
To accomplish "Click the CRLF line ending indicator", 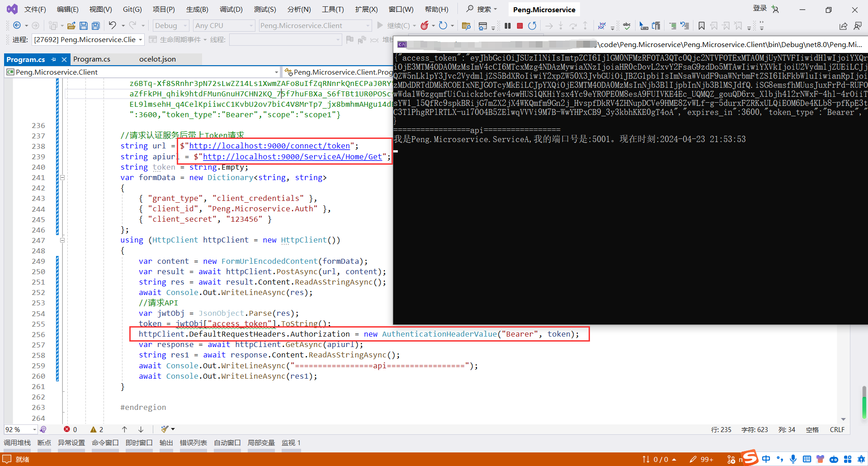I will [x=837, y=430].
